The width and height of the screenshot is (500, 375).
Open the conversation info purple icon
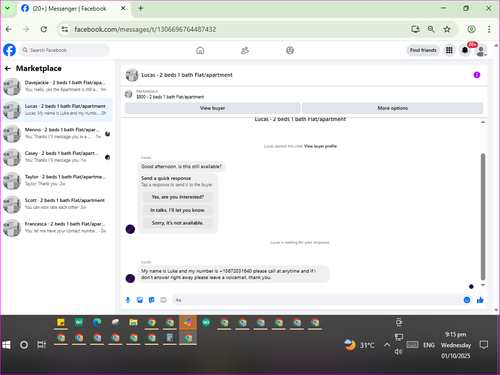click(x=477, y=75)
